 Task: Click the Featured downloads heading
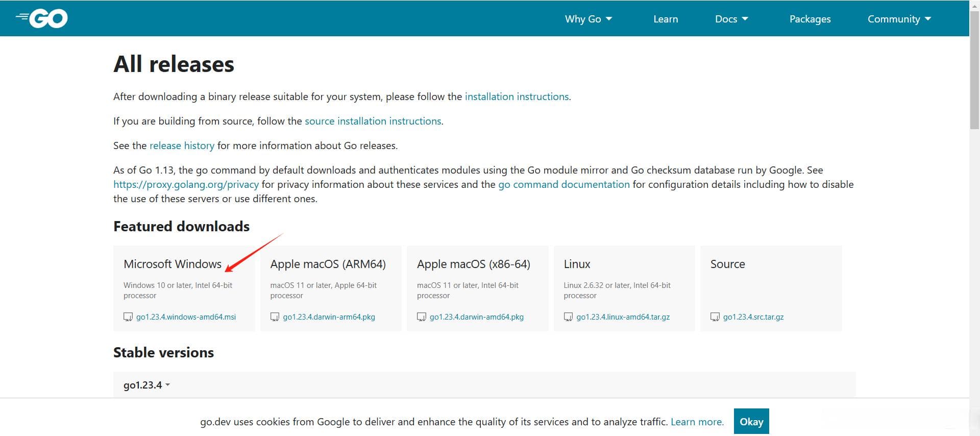click(x=181, y=226)
